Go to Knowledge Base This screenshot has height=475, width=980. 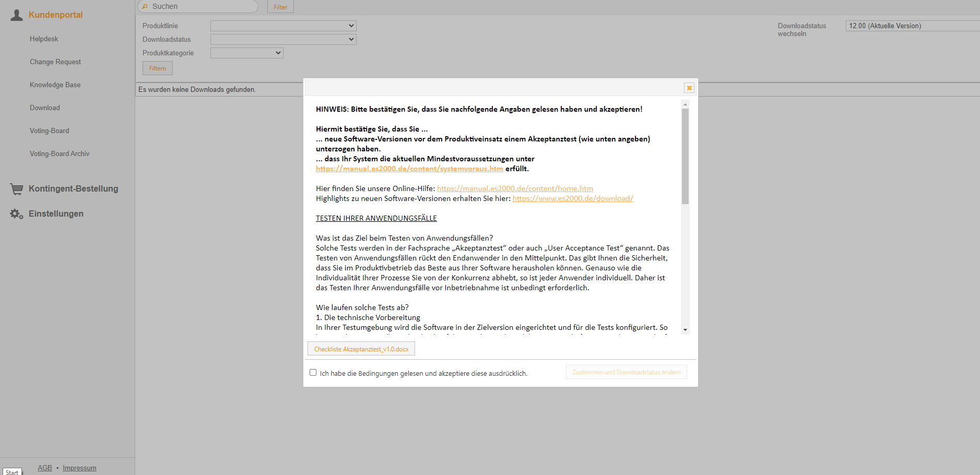pos(55,85)
